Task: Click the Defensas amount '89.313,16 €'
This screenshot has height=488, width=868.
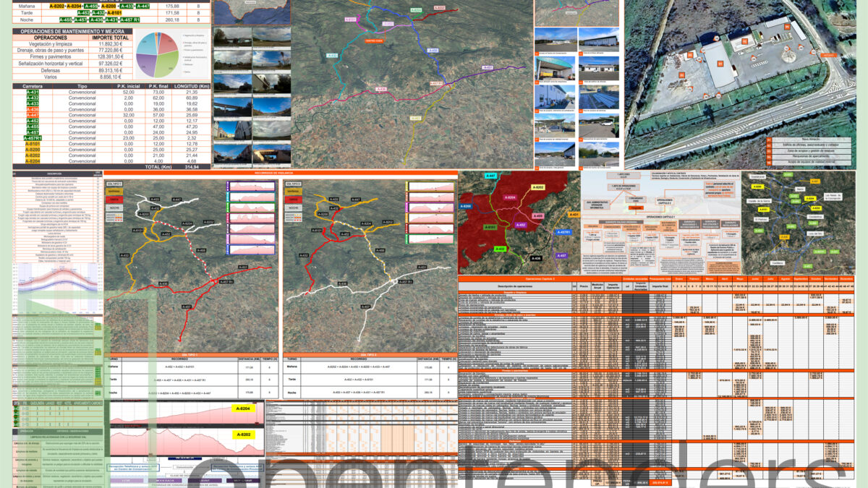Action: pyautogui.click(x=111, y=70)
